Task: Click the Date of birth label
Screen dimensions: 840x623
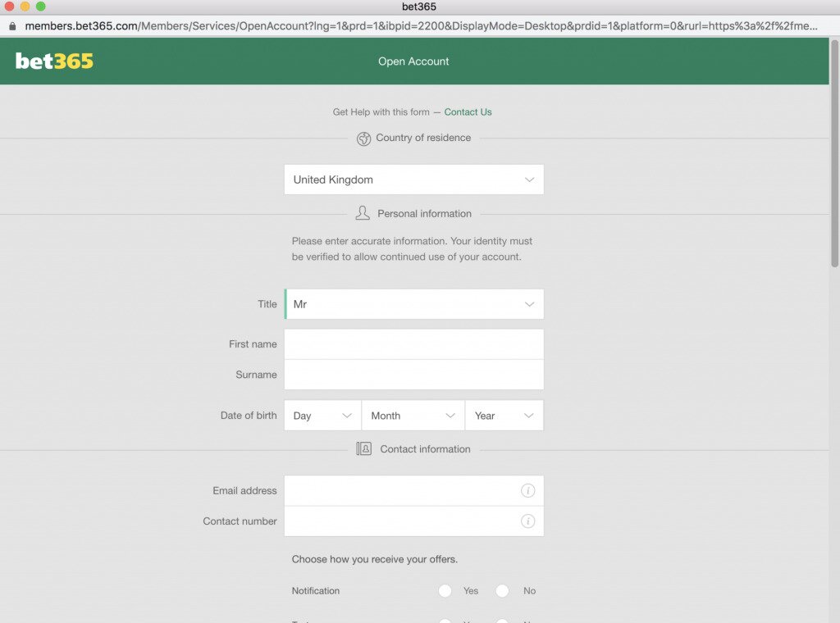Action: [x=249, y=416]
